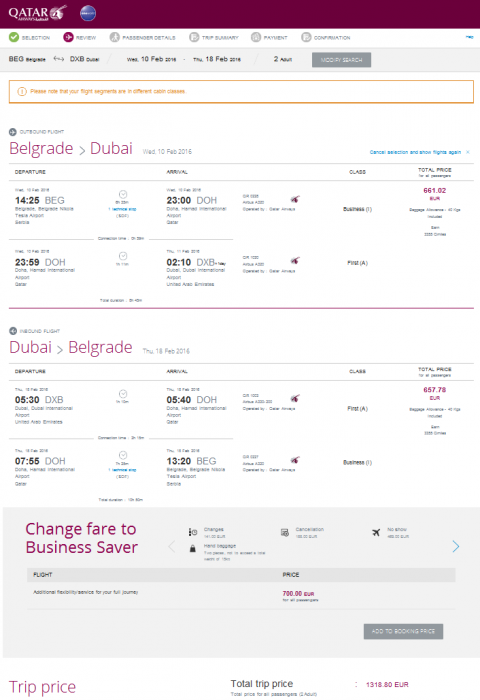This screenshot has width=480, height=700.
Task: Click the No show airplane icon
Action: pos(376,532)
